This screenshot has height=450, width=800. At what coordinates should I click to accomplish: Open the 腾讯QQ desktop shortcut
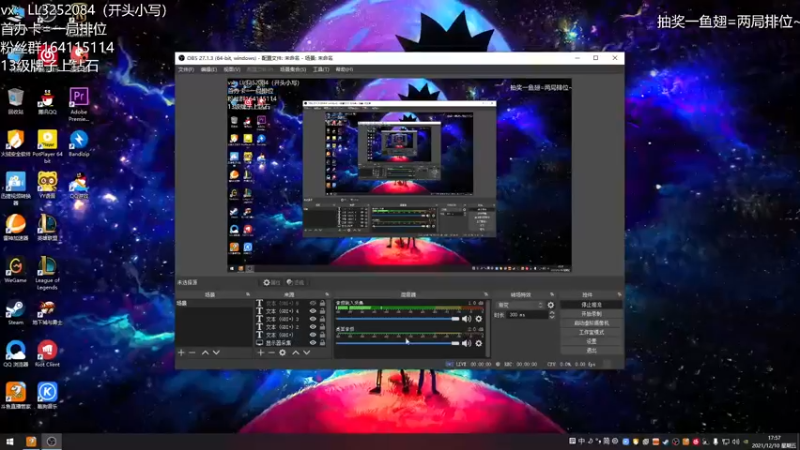point(47,102)
